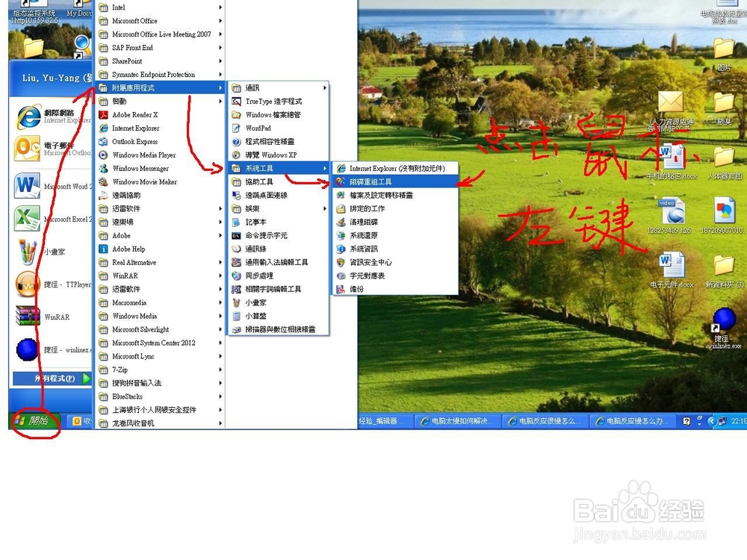Click the 系統資訊 icon

pyautogui.click(x=341, y=249)
